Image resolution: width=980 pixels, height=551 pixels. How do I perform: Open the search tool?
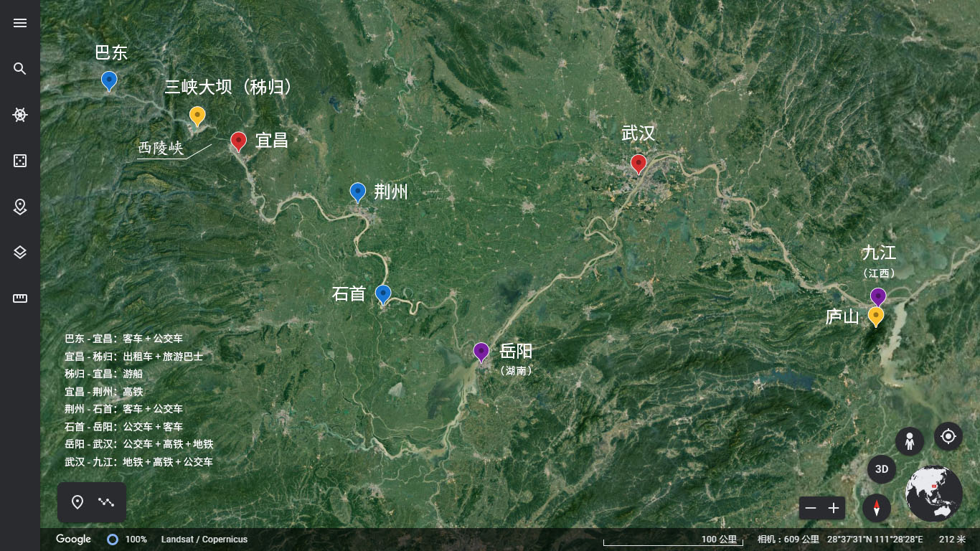pyautogui.click(x=20, y=69)
